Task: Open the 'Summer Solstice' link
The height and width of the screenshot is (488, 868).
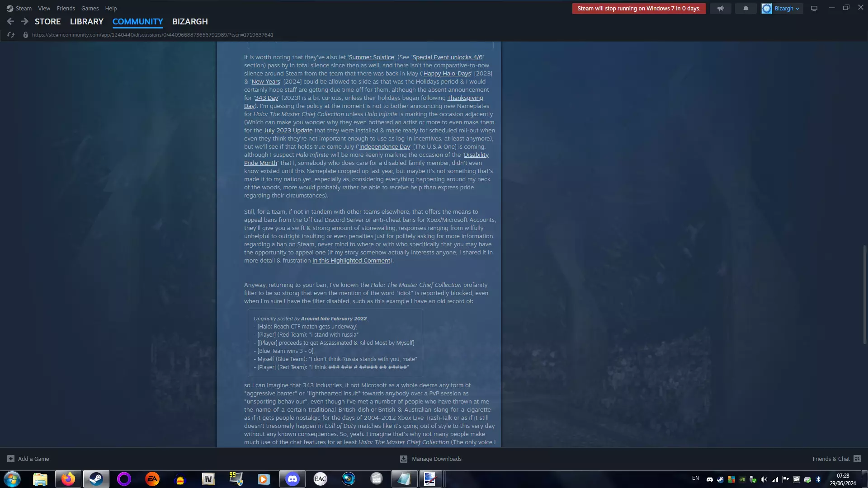Action: [371, 57]
